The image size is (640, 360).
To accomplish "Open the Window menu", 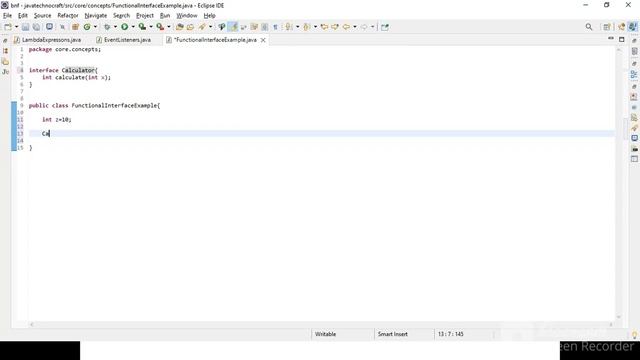I will tap(187, 16).
